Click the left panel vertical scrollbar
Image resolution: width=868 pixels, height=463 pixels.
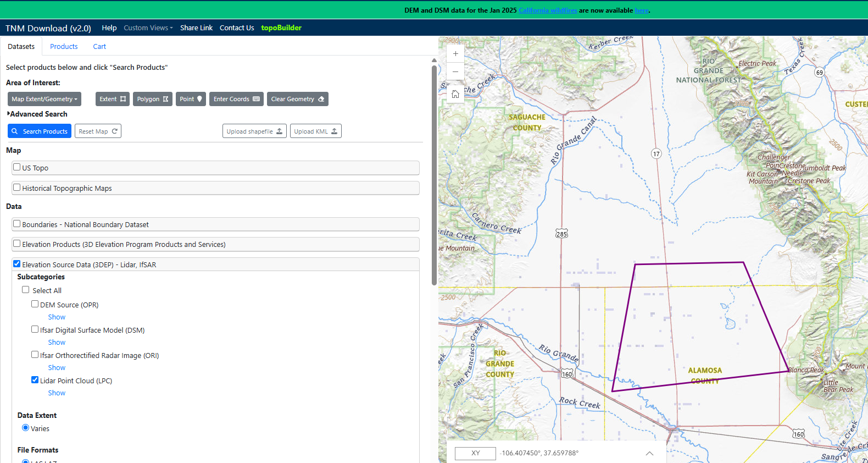pos(434,176)
